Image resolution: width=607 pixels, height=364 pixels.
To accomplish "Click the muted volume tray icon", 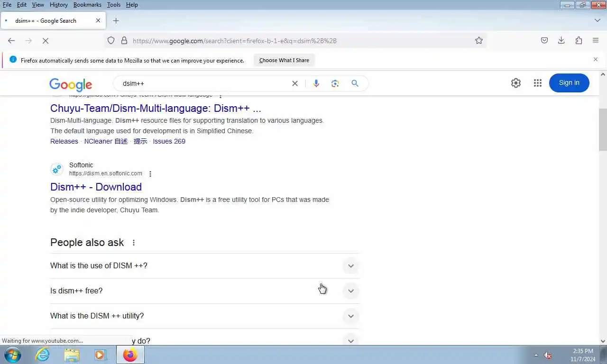I will (x=548, y=355).
